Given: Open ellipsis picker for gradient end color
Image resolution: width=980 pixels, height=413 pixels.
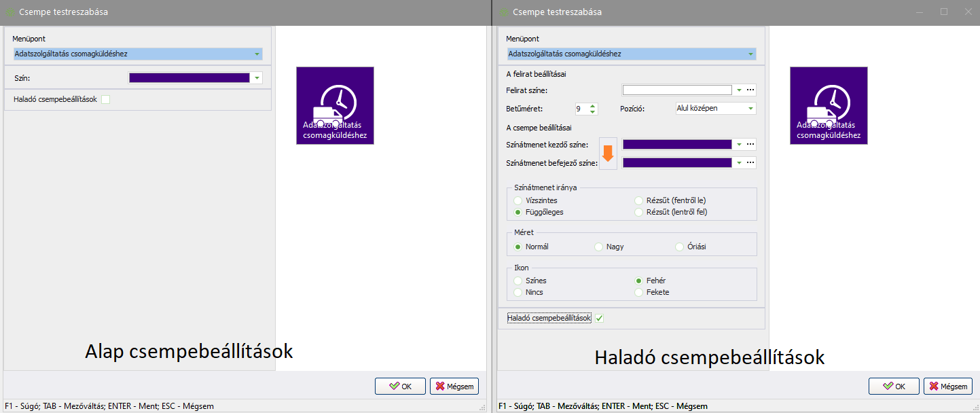Looking at the screenshot, I should click(750, 162).
